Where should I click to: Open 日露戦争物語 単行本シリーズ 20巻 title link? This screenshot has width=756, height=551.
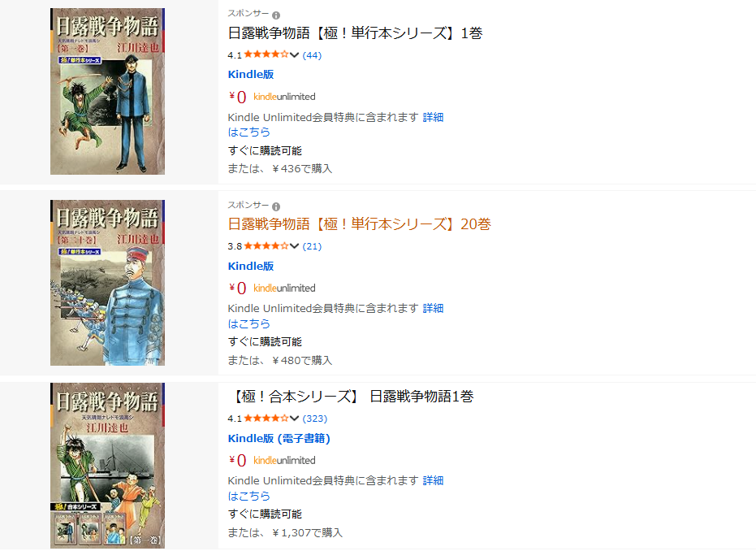pyautogui.click(x=359, y=224)
